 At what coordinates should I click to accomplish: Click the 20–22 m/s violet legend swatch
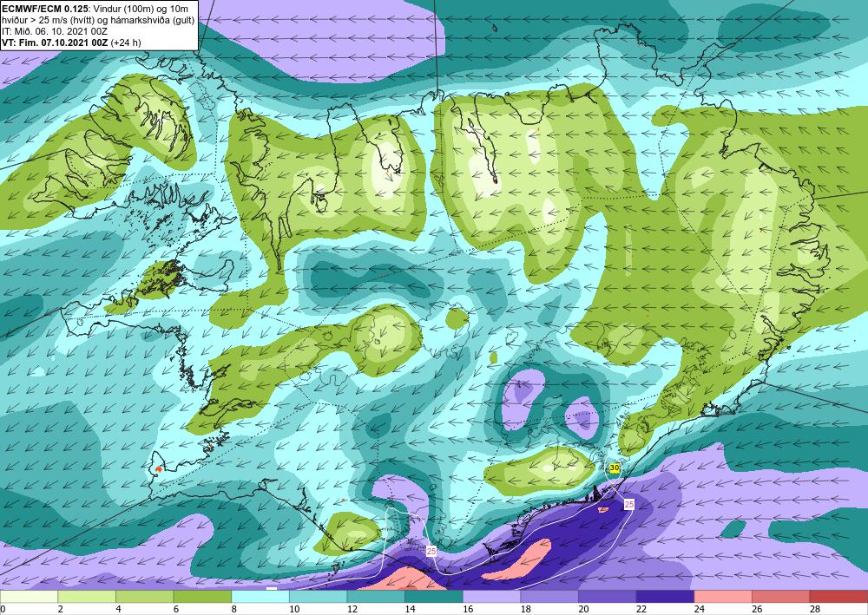(608, 597)
